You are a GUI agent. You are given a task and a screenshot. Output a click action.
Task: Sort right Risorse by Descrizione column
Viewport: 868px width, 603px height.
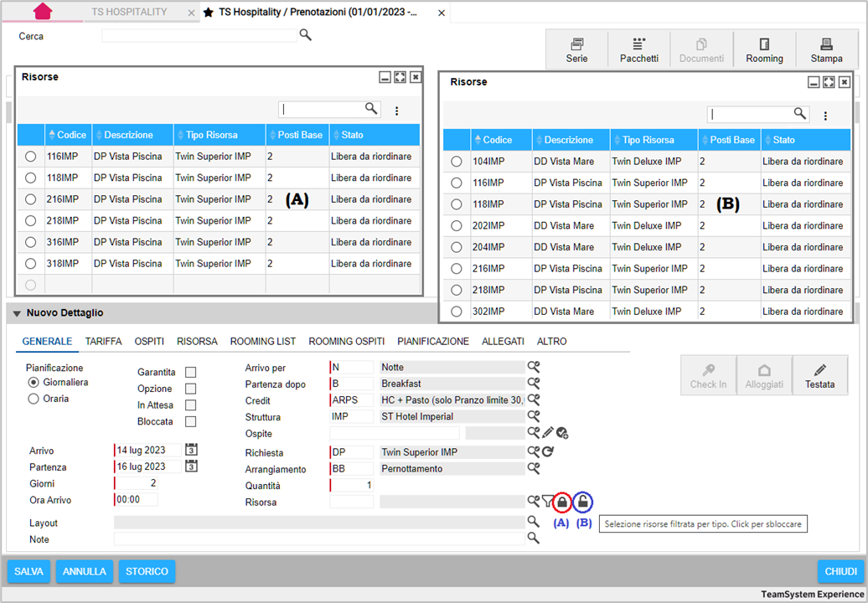pyautogui.click(x=571, y=140)
